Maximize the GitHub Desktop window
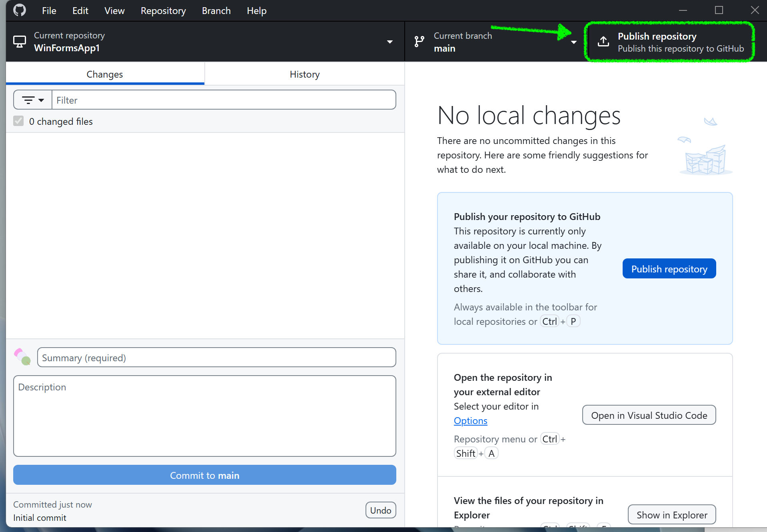The image size is (767, 532). point(719,10)
